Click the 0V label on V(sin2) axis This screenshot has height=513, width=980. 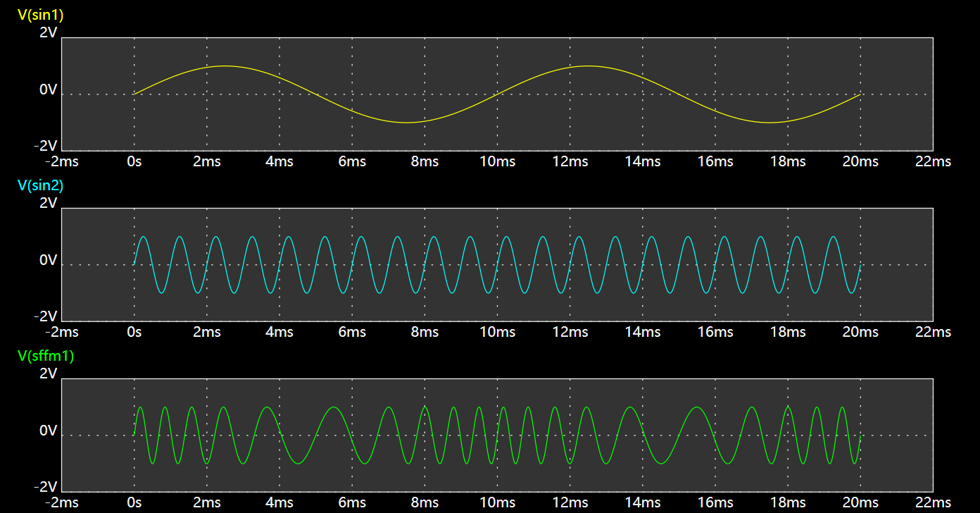[48, 260]
